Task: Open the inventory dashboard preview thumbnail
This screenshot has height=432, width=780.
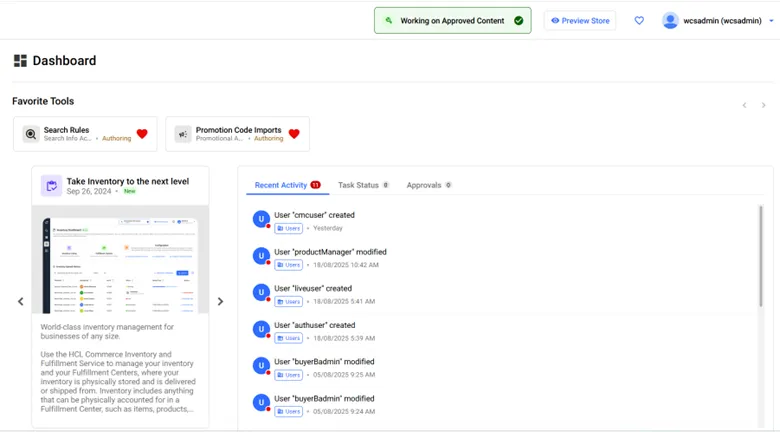Action: point(120,264)
